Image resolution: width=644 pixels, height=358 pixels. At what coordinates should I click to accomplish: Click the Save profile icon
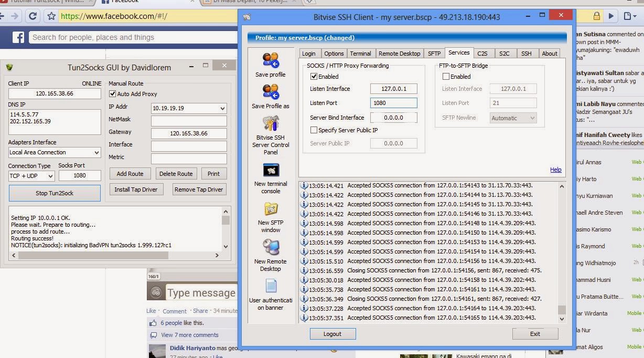(x=271, y=61)
